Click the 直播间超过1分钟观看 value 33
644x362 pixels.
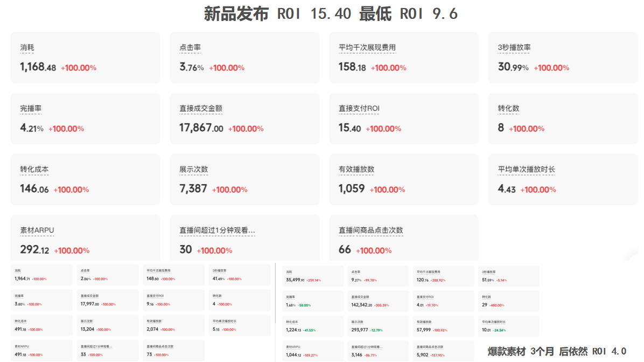83,354
